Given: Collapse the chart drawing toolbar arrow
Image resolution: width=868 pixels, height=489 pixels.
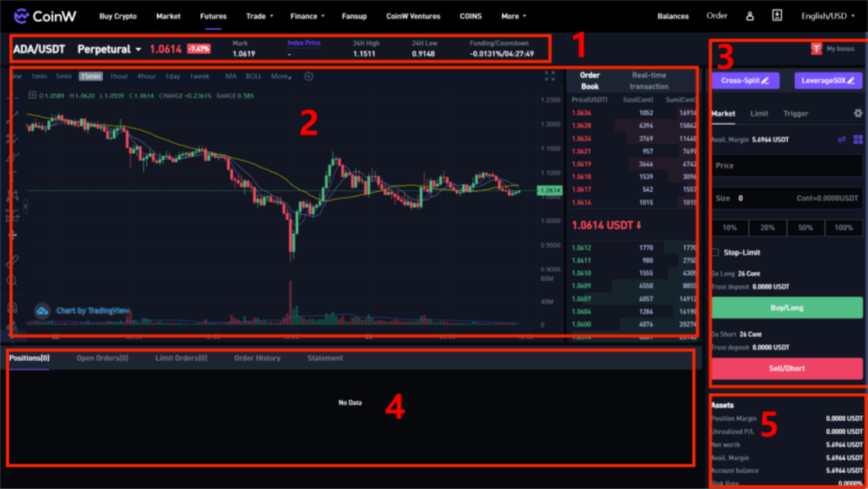Looking at the screenshot, I should (x=25, y=206).
